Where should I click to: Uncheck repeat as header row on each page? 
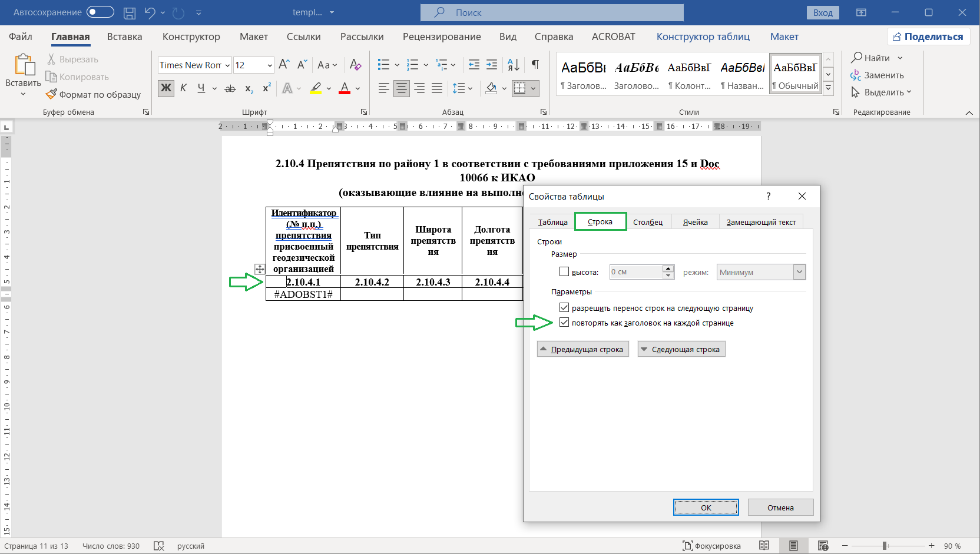[x=564, y=323]
